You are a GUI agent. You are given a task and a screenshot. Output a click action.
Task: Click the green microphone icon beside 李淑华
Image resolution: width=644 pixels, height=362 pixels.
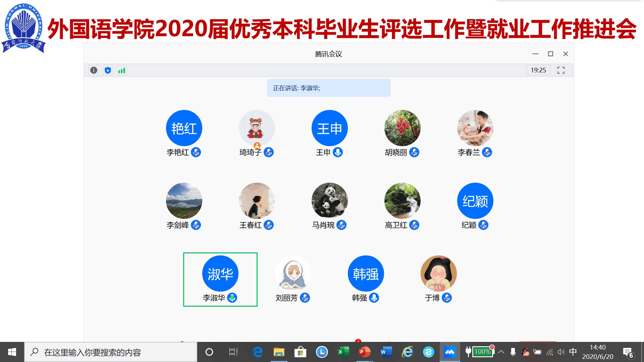(232, 298)
